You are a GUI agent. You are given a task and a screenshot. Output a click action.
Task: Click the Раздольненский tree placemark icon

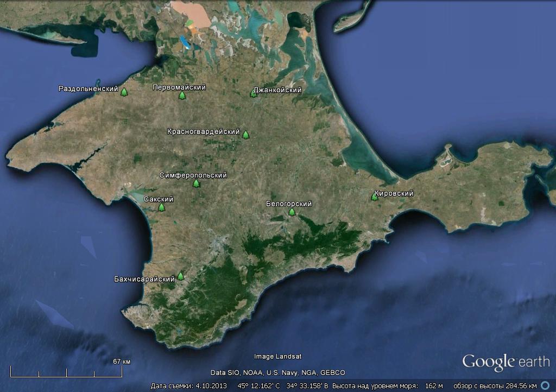pyautogui.click(x=124, y=92)
